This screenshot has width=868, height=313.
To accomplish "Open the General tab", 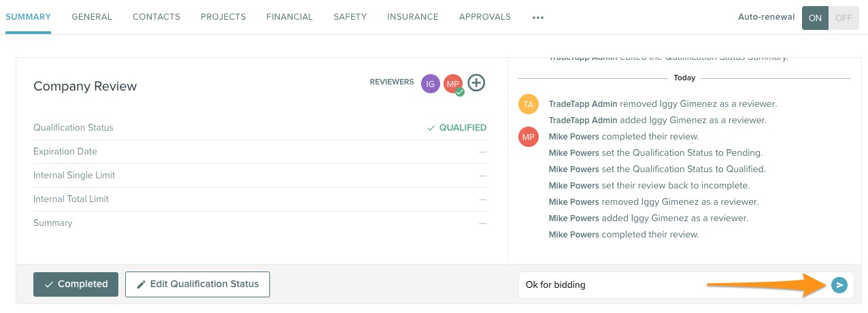I will pos(92,17).
